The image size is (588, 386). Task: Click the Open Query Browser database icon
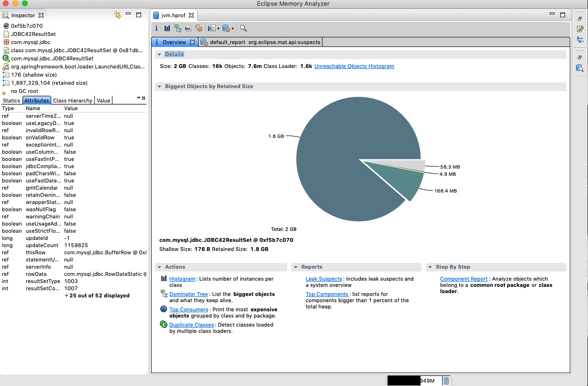(x=226, y=28)
